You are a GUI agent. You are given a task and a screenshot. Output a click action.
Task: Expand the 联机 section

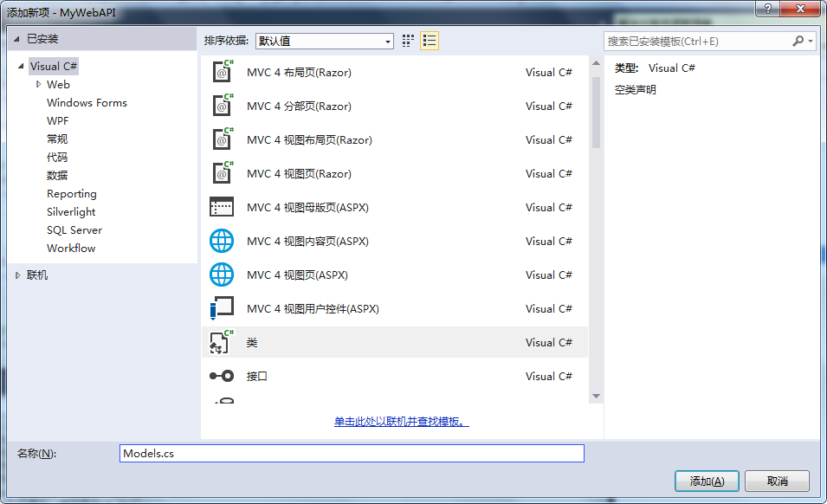coord(17,275)
